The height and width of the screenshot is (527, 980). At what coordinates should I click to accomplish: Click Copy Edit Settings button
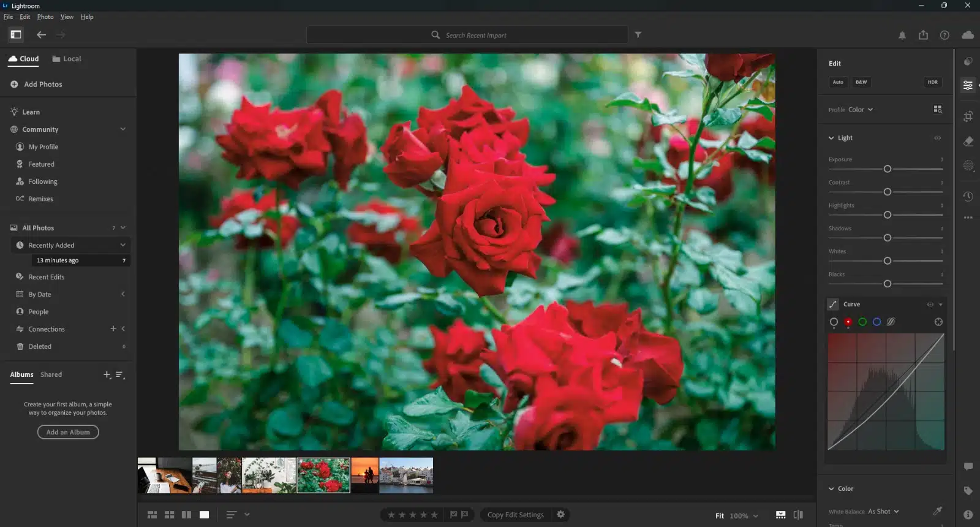point(515,515)
